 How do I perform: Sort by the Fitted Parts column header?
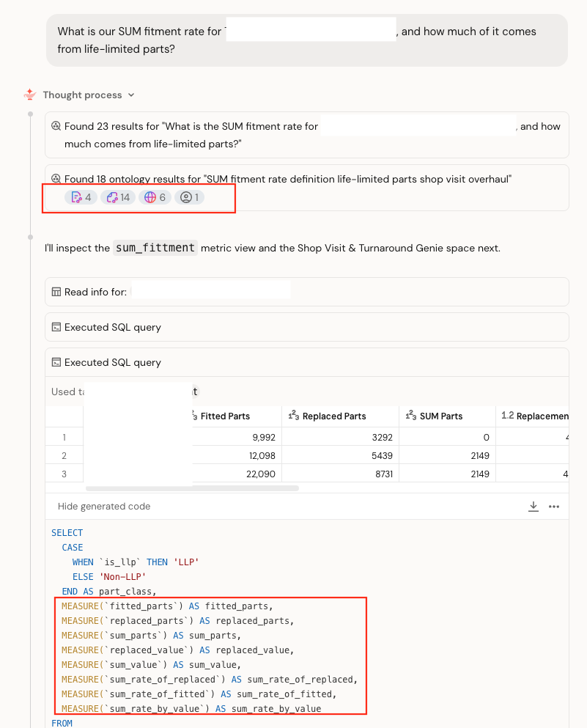tap(225, 416)
